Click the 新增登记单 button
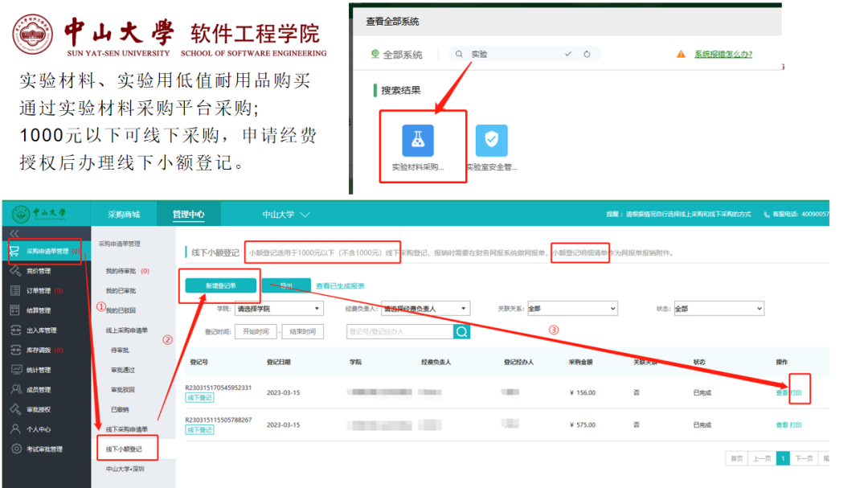The height and width of the screenshot is (488, 868). pos(220,285)
